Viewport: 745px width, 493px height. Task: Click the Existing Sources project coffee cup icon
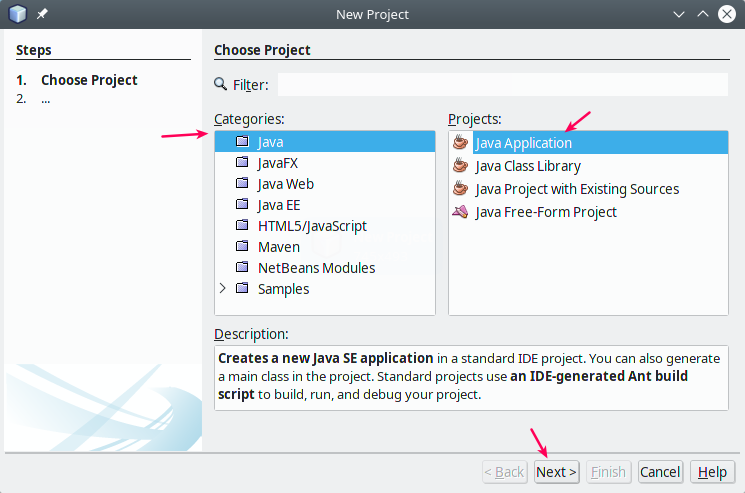click(460, 188)
